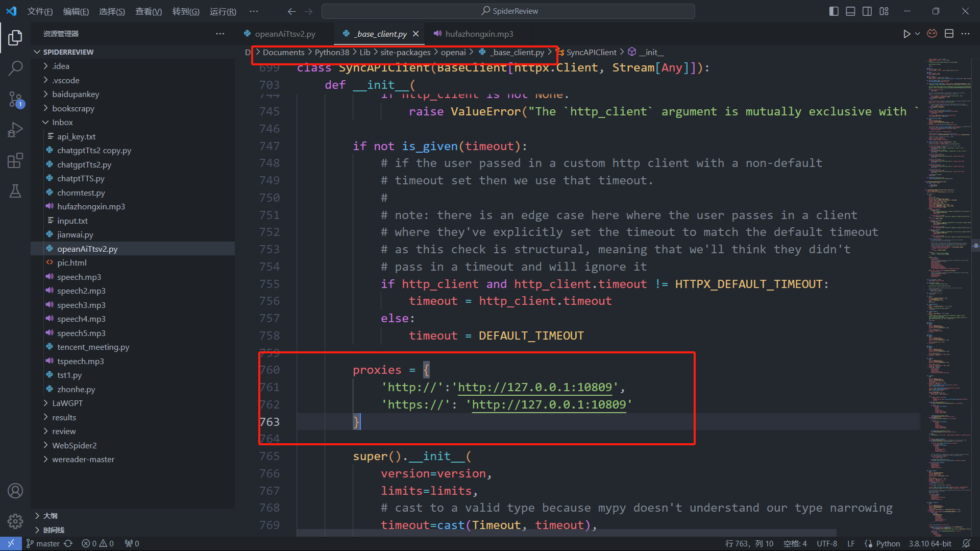Go forward with the navigation arrow
Viewport: 980px width, 551px height.
click(x=308, y=11)
